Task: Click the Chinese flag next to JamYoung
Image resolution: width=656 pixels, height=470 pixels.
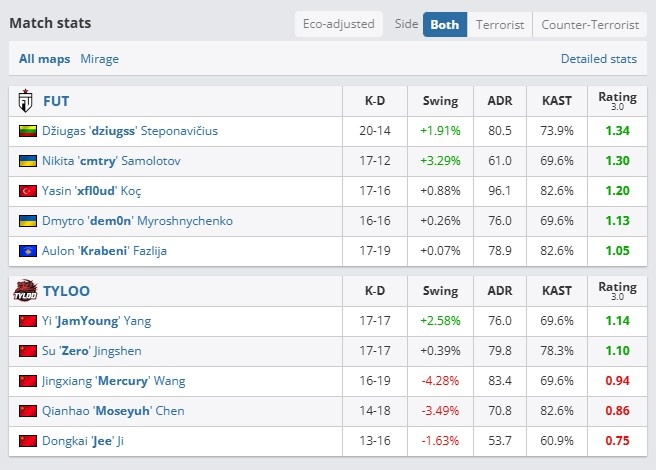Action: click(28, 321)
